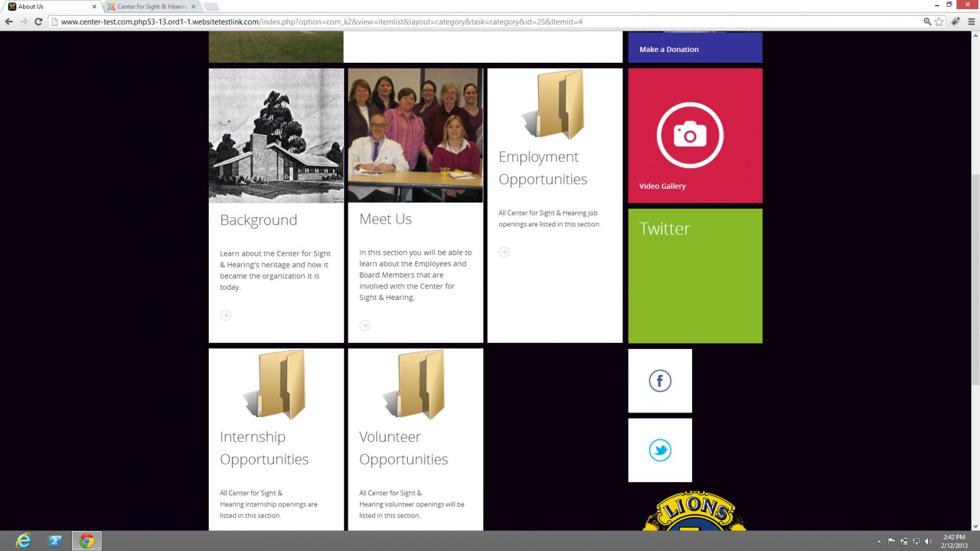Open the Meet Us heading link

coord(385,219)
